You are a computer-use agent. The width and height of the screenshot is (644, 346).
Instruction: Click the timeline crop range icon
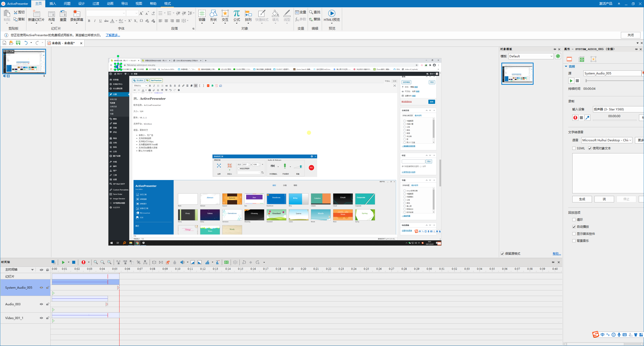(x=138, y=262)
